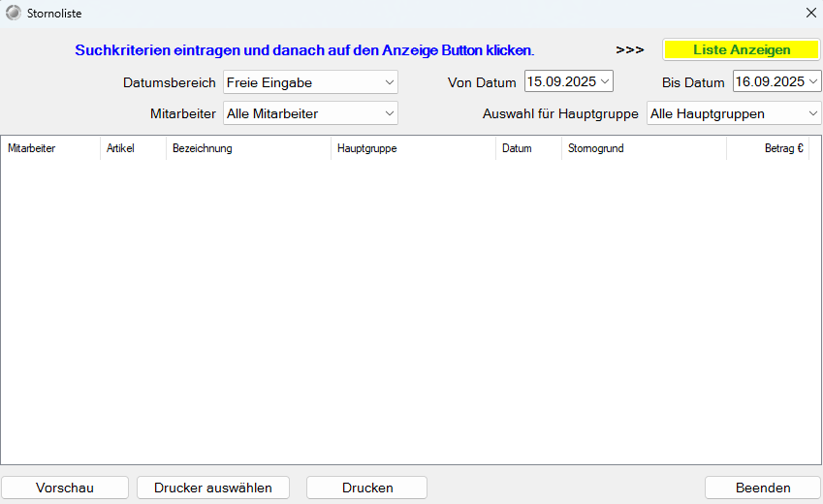Sort by Bezeichnung column header
The width and height of the screenshot is (823, 504).
coord(248,148)
